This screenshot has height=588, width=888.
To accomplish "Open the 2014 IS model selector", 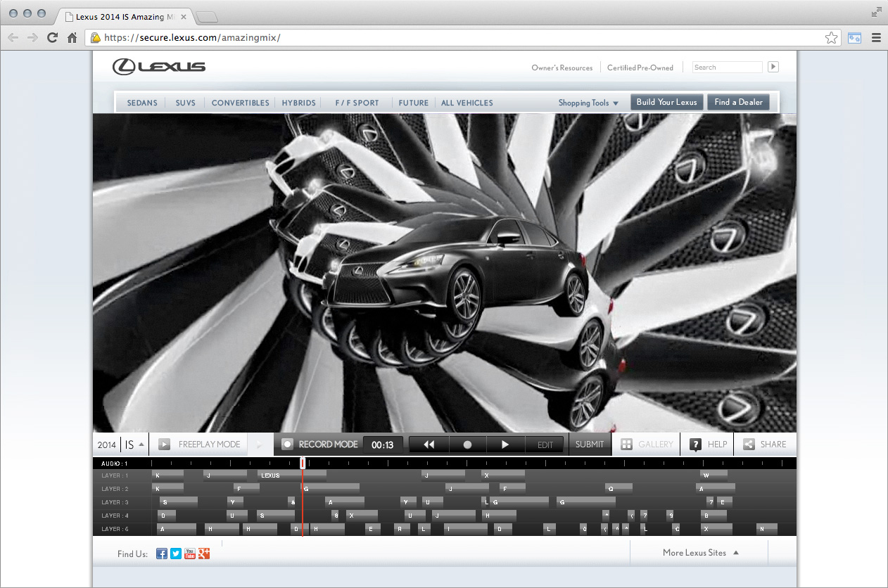I will coord(122,445).
